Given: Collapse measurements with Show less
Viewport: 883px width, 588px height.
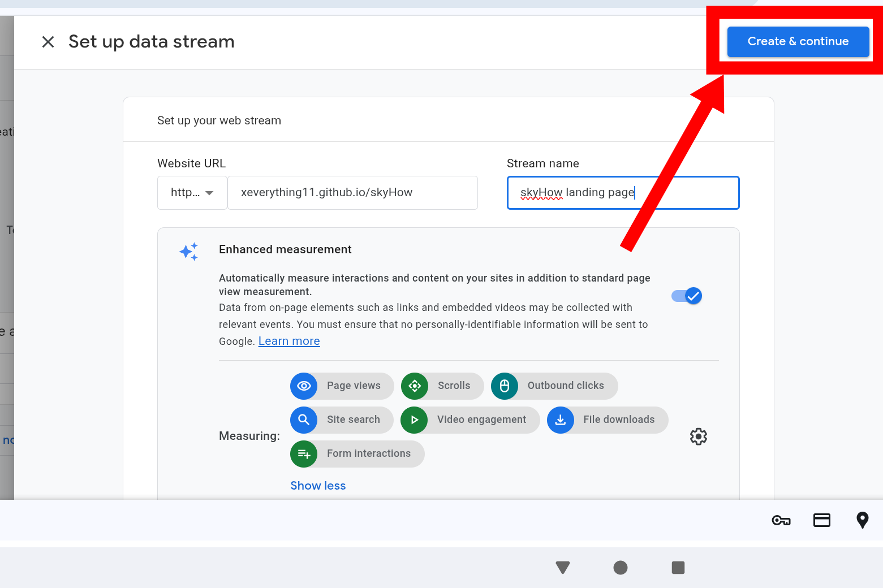Looking at the screenshot, I should (318, 486).
